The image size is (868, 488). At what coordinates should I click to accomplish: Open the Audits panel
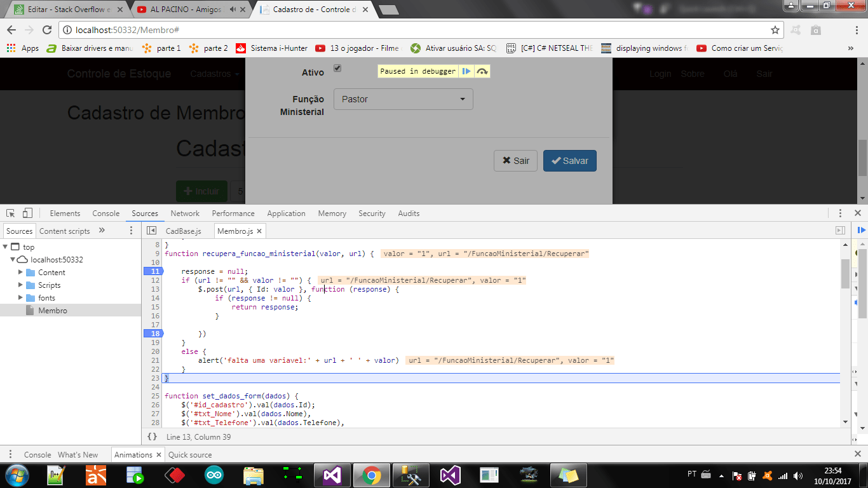pos(409,213)
